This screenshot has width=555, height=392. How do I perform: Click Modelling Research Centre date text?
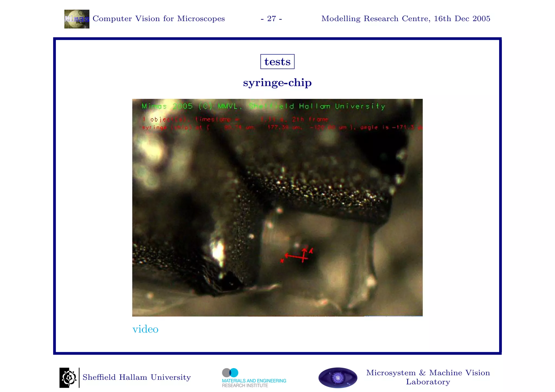pos(405,19)
